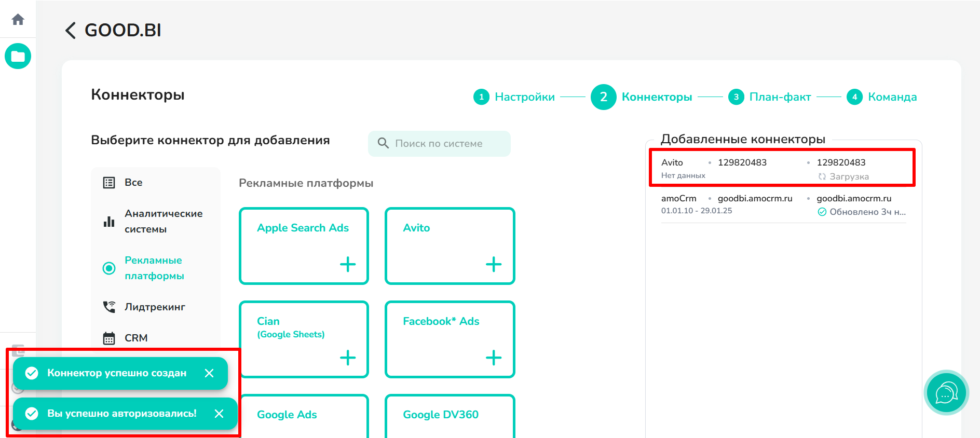The height and width of the screenshot is (438, 980).
Task: Filter by Аналитические системы category
Action: 164,222
